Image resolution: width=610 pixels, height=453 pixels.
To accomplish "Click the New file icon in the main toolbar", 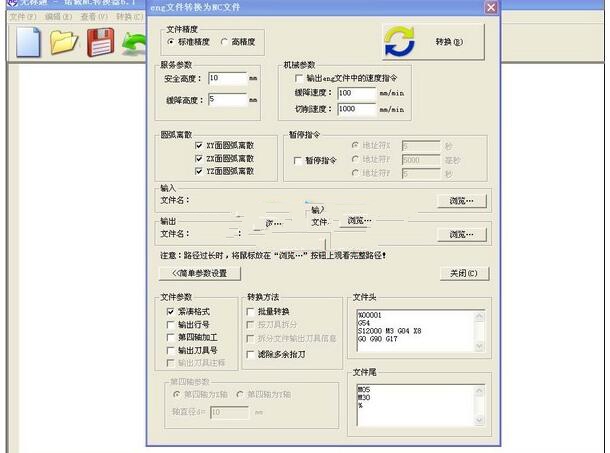I will point(28,42).
